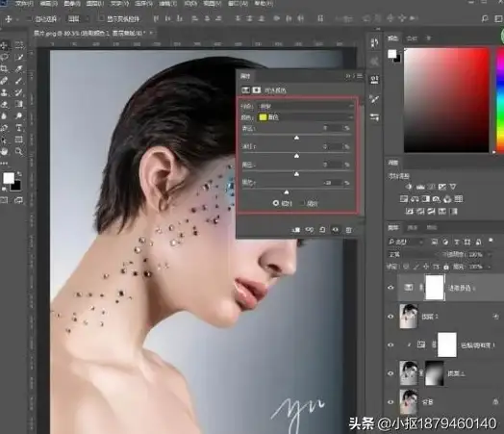504x434 pixels.
Task: Select the Horizontal Type tool
Action: 19,128
